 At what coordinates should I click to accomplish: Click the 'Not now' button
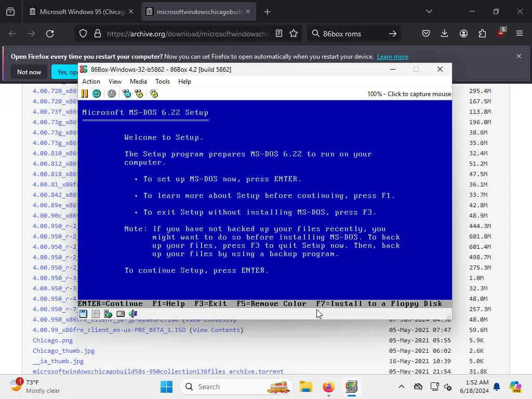coord(29,72)
